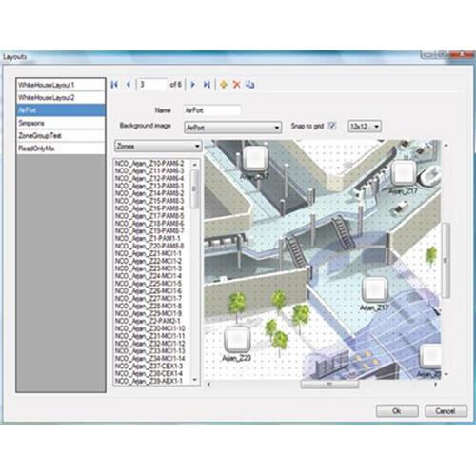476x476 pixels.
Task: Open the 12x12 grid size dropdown
Action: pyautogui.click(x=365, y=127)
